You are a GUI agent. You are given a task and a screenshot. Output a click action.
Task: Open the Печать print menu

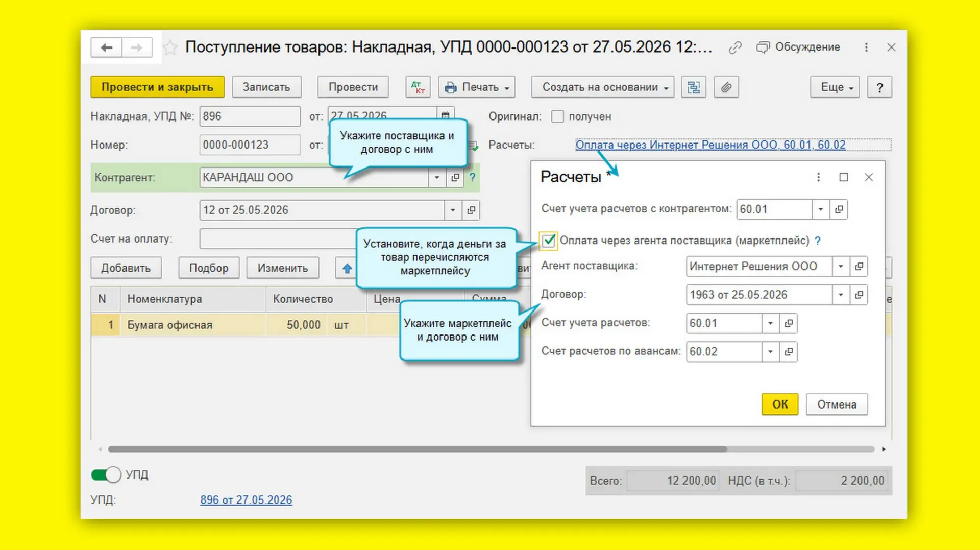coord(477,87)
